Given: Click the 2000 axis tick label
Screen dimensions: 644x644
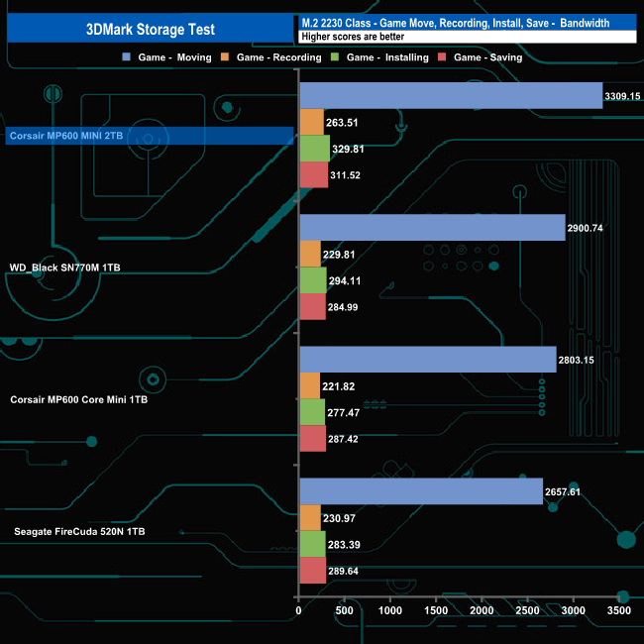Looking at the screenshot, I should (x=482, y=610).
